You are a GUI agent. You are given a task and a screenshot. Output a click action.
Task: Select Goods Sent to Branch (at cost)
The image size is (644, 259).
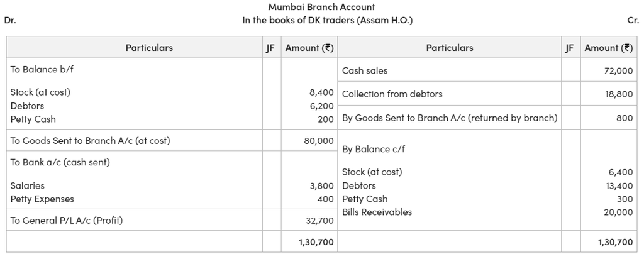tap(90, 140)
